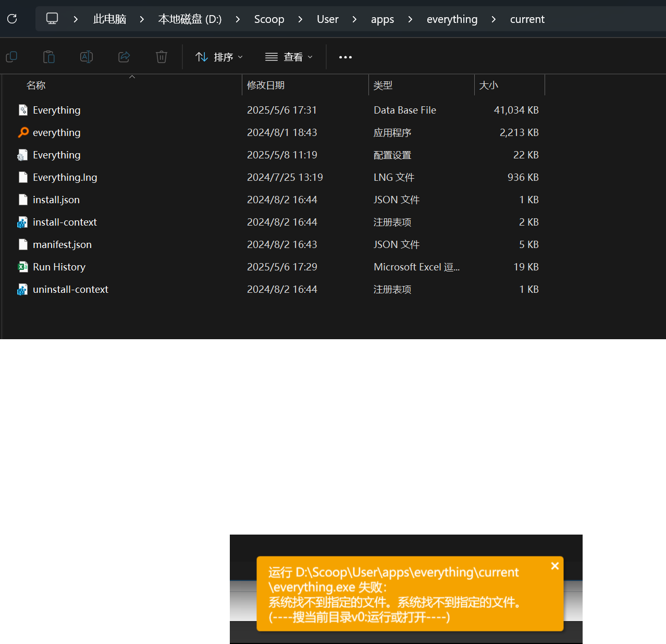Expand chevron after apps breadcrumb
666x644 pixels.
(410, 19)
